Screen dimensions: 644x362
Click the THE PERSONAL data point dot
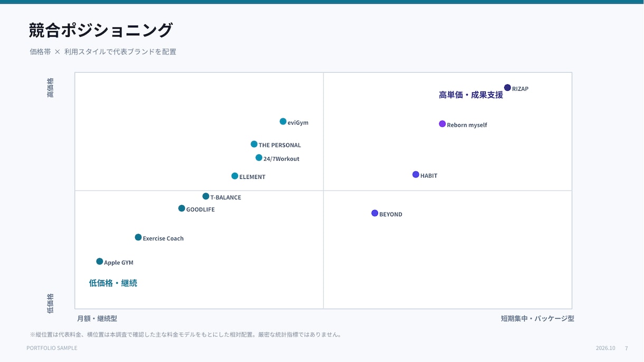point(254,144)
